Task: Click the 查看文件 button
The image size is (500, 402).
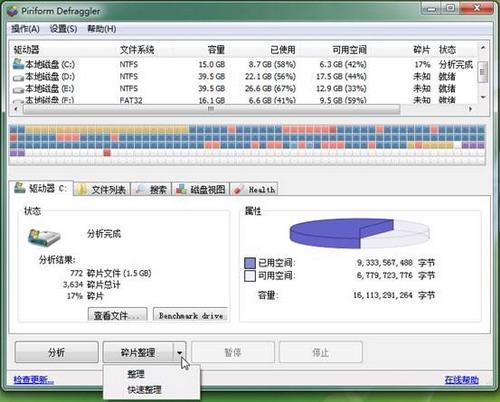Action: (117, 315)
